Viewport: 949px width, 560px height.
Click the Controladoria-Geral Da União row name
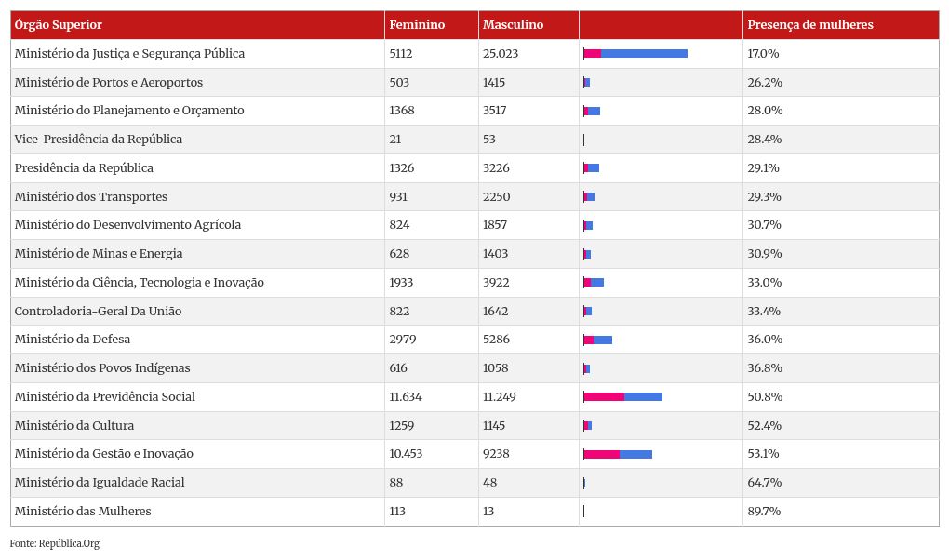99,312
